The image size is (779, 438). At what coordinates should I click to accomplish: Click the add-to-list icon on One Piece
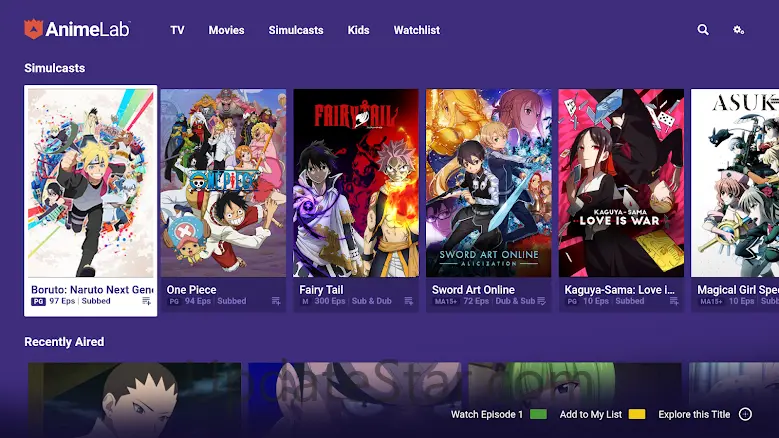tap(276, 301)
